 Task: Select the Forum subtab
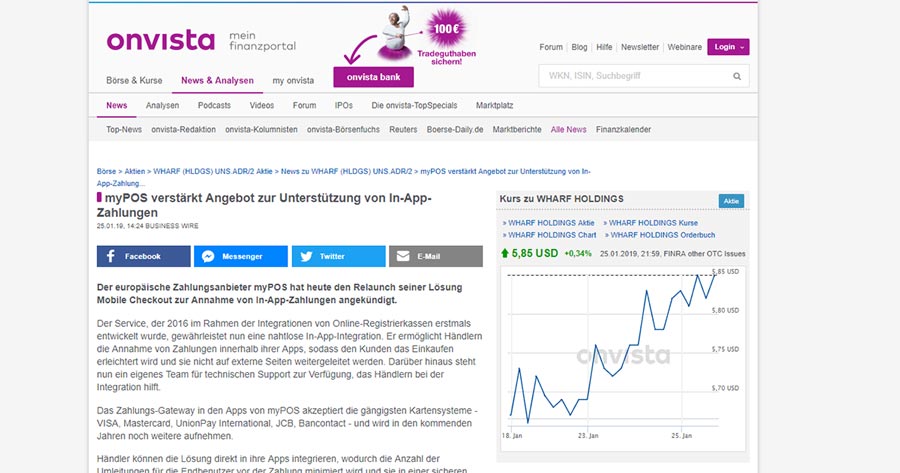point(304,106)
